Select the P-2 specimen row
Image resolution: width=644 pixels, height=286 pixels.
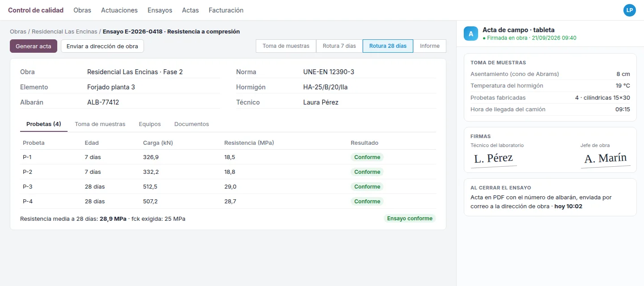coord(228,172)
